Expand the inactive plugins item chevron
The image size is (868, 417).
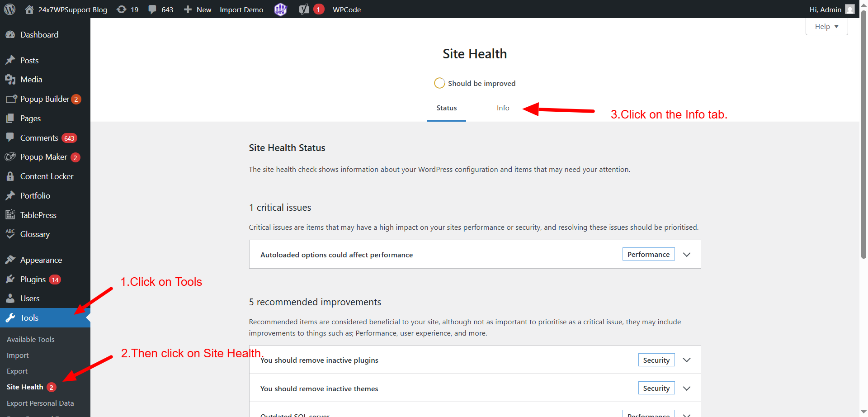pos(687,360)
